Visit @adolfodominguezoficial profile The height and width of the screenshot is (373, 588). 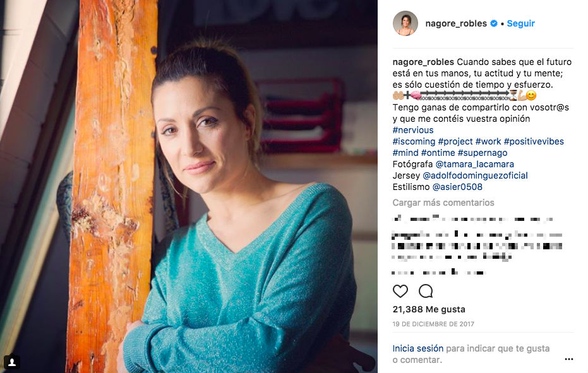pyautogui.click(x=475, y=175)
